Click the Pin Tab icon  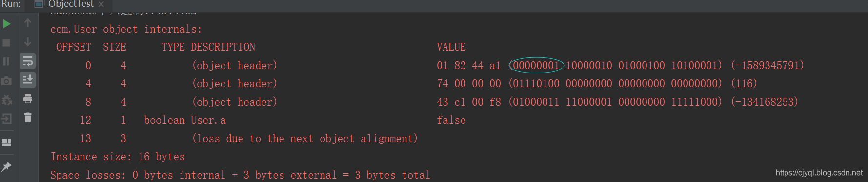(x=7, y=166)
